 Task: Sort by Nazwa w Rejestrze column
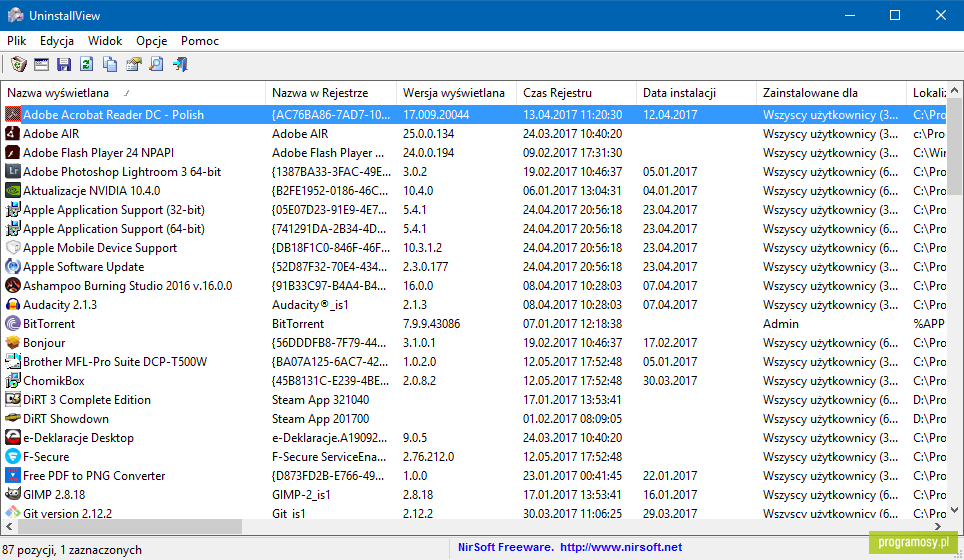(331, 93)
